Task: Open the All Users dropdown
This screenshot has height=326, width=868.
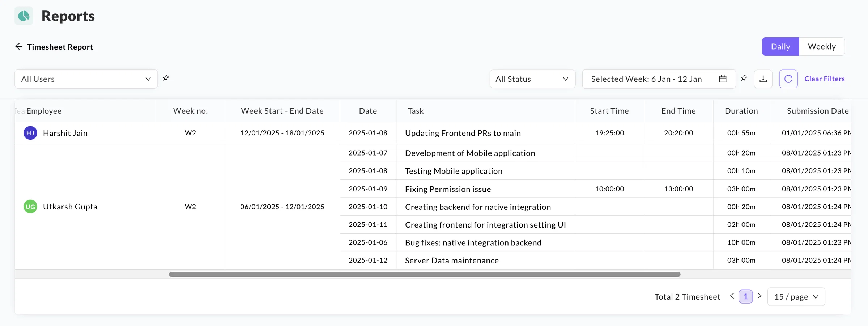Action: pos(86,79)
